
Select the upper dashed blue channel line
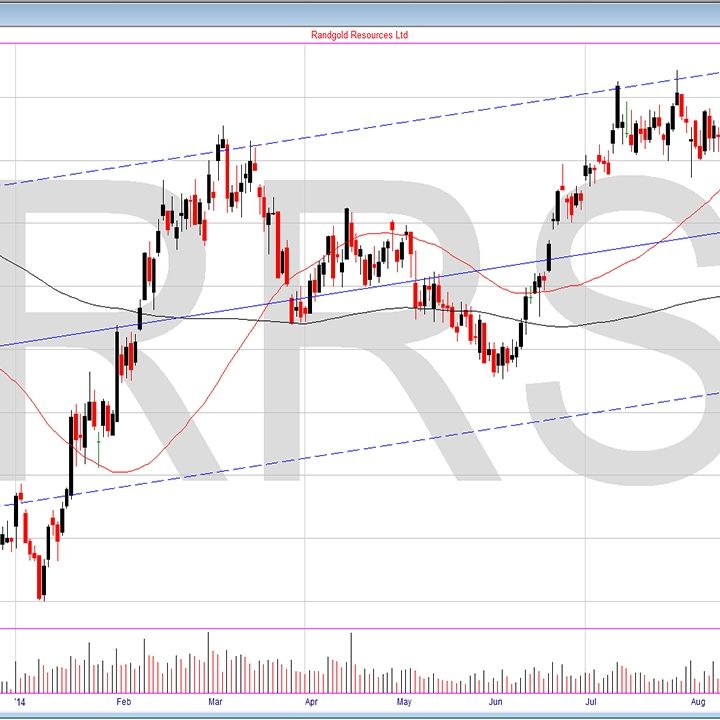[400, 124]
